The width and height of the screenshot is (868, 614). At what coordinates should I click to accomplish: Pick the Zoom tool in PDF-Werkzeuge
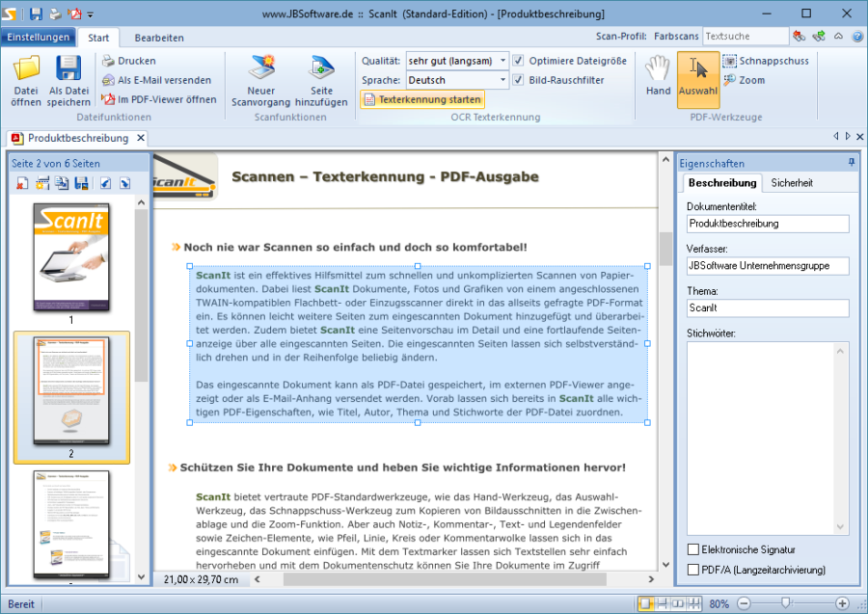[x=745, y=80]
